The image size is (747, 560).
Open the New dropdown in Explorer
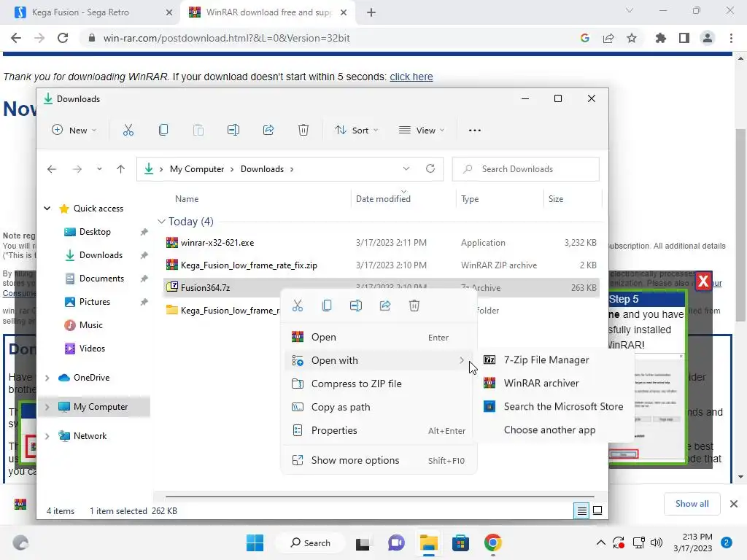click(x=74, y=130)
